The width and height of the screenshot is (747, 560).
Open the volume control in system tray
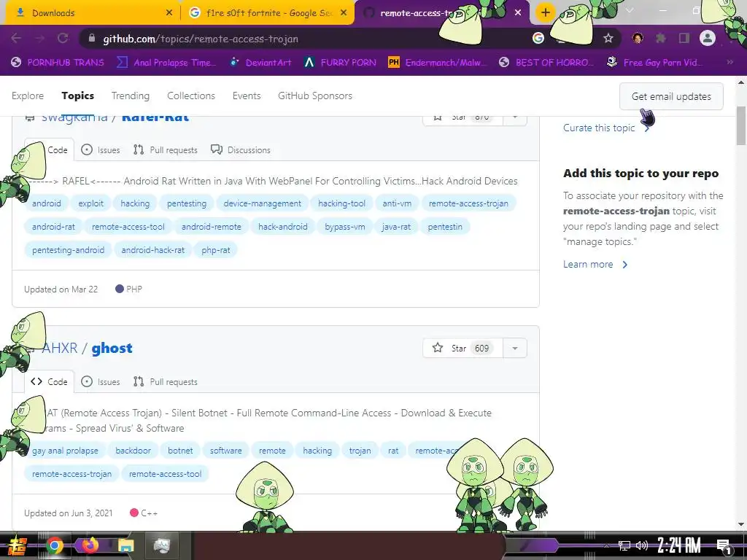point(642,545)
